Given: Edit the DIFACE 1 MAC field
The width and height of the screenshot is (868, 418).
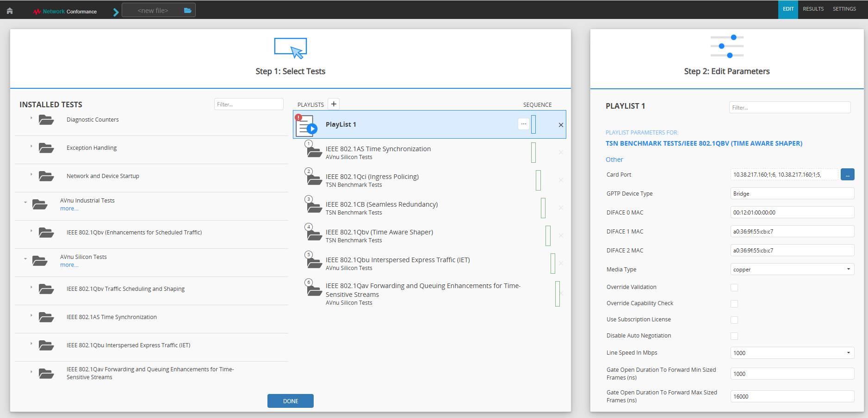Looking at the screenshot, I should click(792, 231).
